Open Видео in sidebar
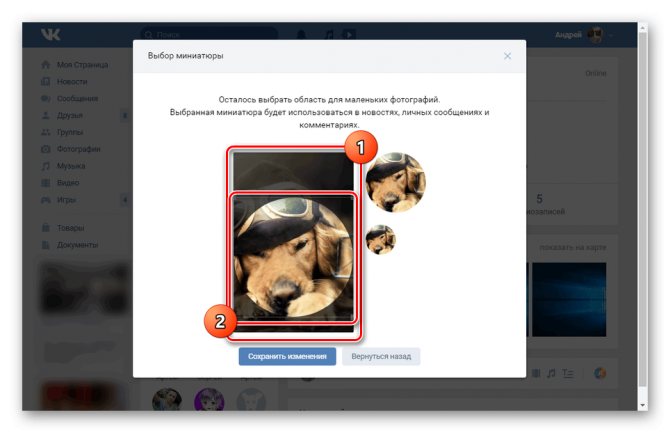 [68, 183]
